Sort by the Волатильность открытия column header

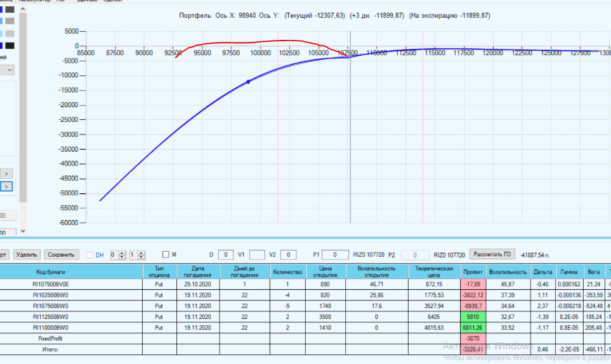pyautogui.click(x=376, y=272)
